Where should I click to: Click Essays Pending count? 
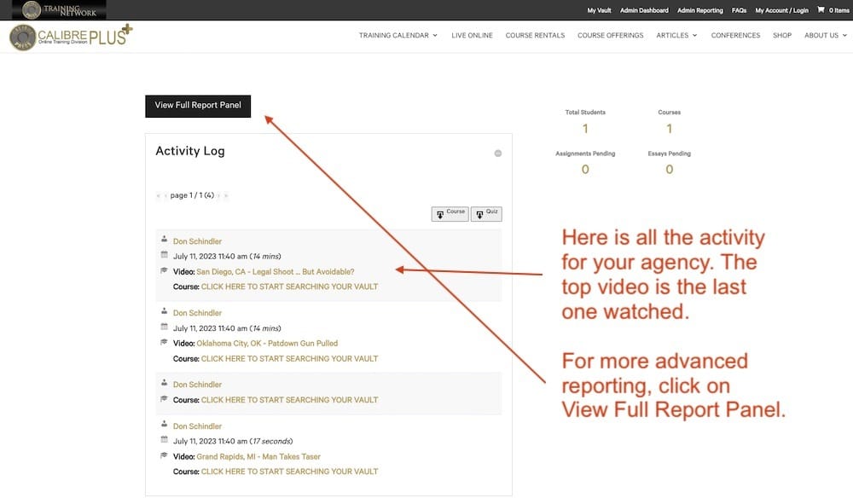tap(669, 170)
